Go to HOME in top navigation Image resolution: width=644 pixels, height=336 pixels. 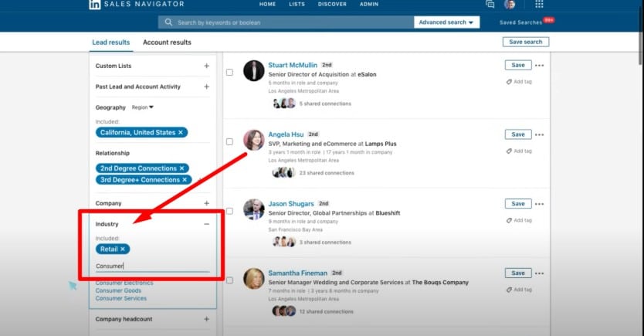[x=267, y=4]
